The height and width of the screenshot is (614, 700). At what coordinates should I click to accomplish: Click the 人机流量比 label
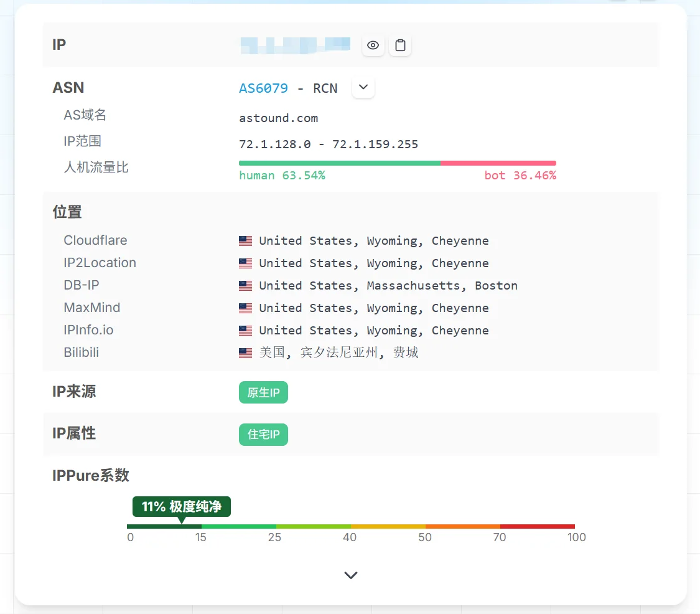tap(96, 167)
